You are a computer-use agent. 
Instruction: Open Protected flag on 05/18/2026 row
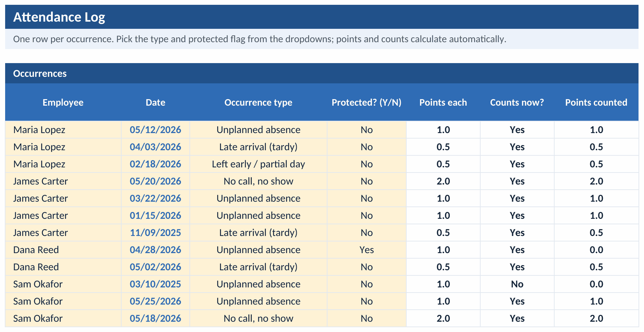click(367, 318)
